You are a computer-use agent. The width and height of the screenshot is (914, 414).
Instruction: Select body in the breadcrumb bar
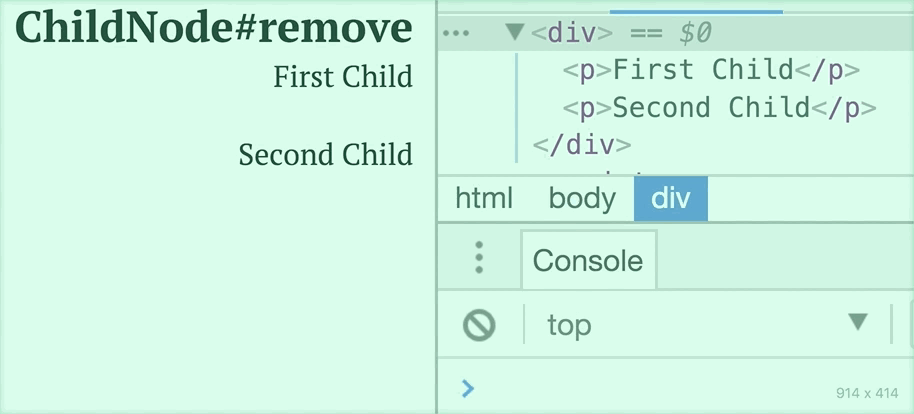[x=582, y=199]
